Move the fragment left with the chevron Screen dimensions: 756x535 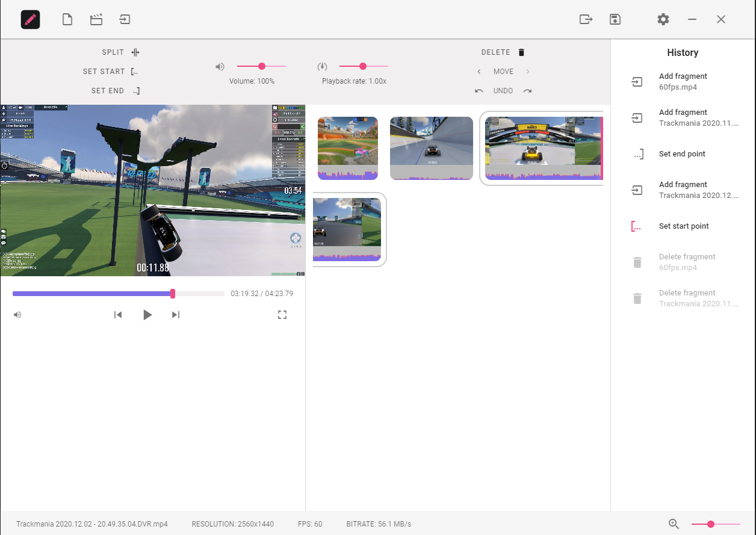tap(479, 72)
